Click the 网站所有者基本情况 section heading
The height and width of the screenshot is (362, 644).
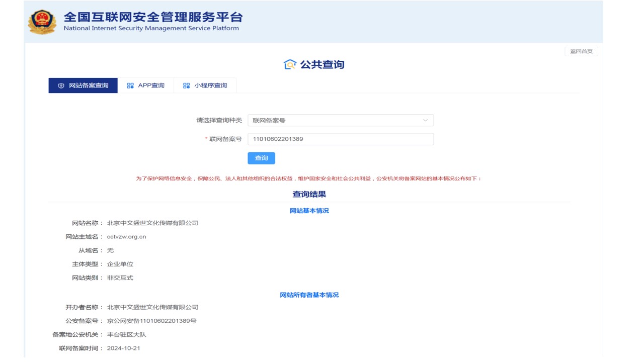(x=309, y=295)
